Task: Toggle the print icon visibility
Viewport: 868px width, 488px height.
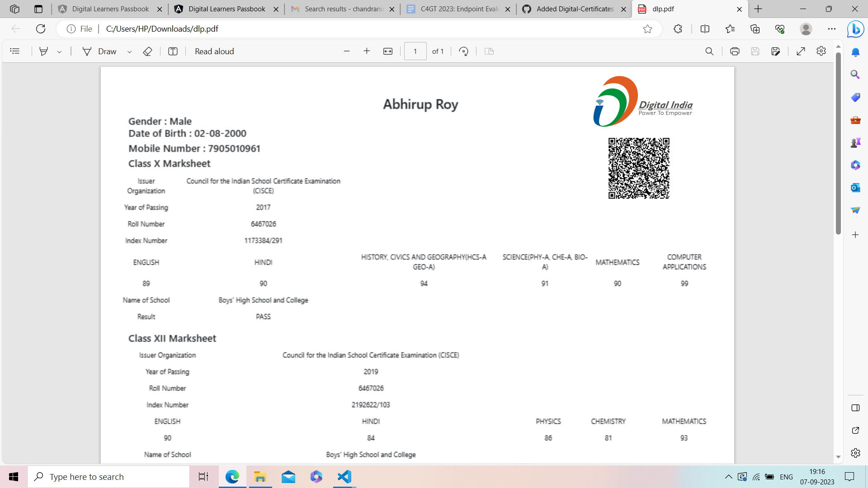Action: (734, 51)
